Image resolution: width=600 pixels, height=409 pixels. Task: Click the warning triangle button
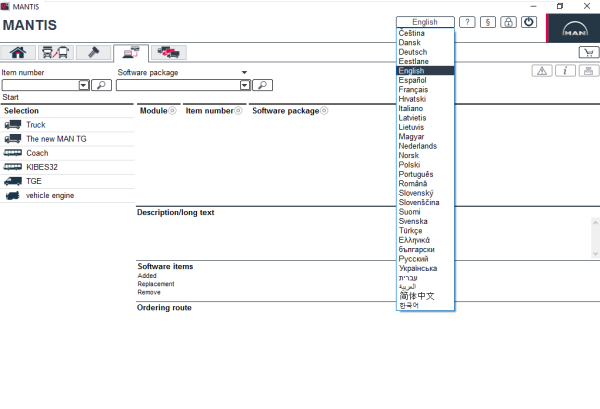(x=542, y=71)
